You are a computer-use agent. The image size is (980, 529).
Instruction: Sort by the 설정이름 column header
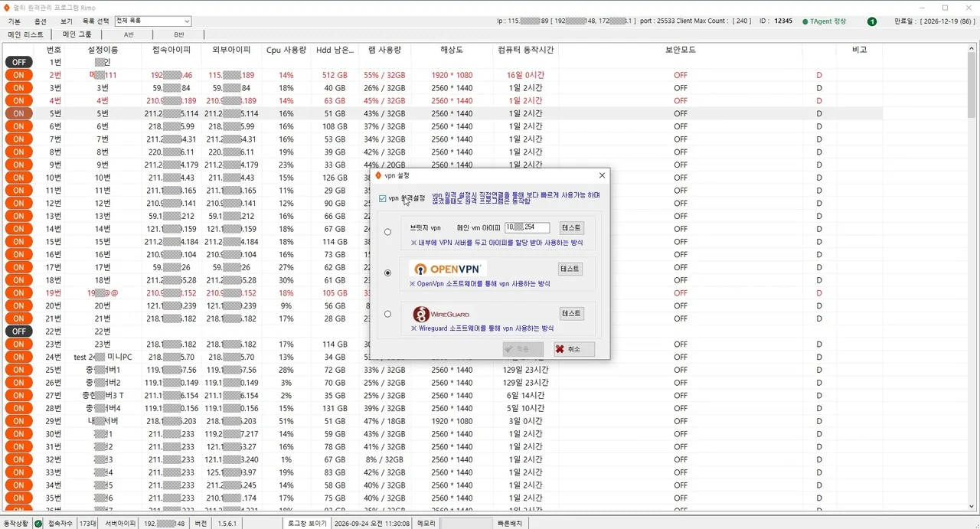pos(103,50)
